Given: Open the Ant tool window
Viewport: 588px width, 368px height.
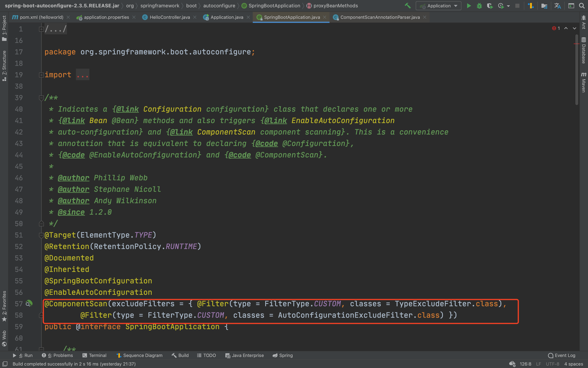Looking at the screenshot, I should click(x=584, y=22).
